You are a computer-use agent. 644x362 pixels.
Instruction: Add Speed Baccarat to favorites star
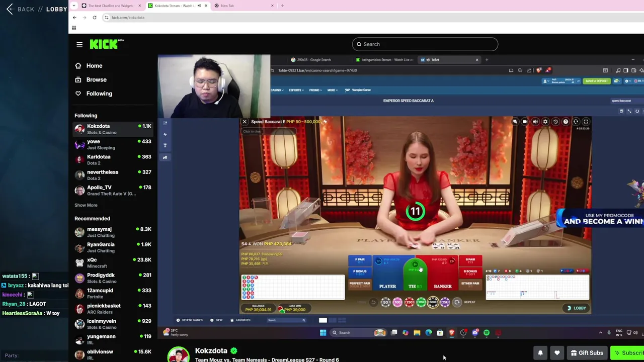325,122
